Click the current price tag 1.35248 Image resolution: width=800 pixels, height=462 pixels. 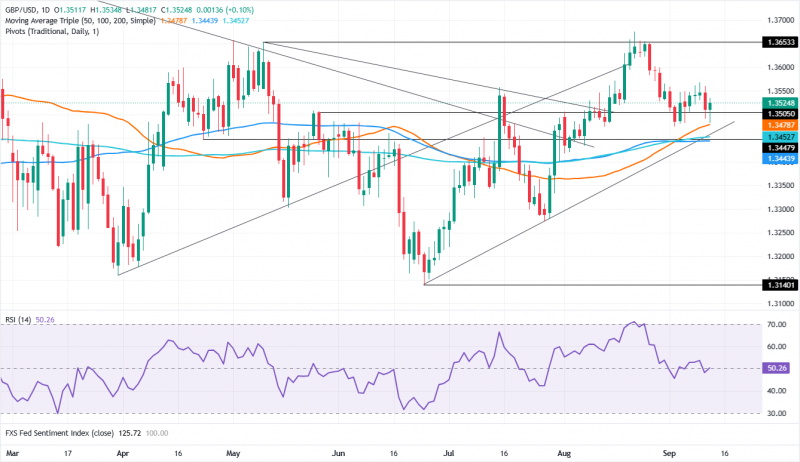coord(779,103)
